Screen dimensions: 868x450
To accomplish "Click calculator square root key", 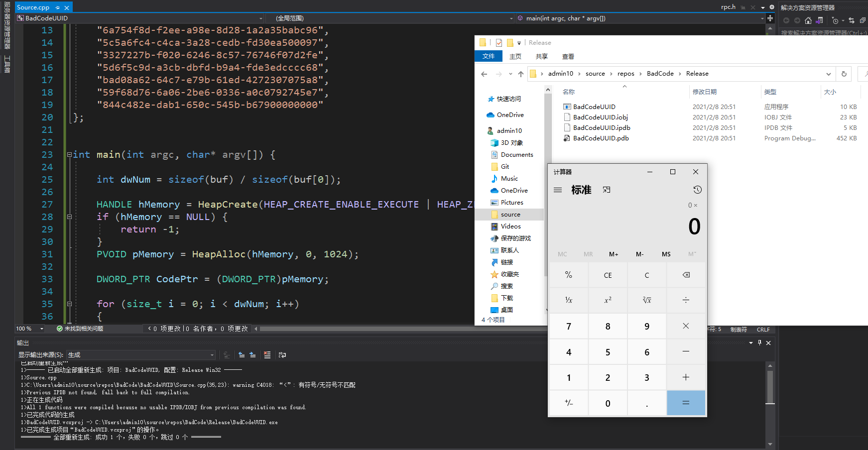I will pos(647,300).
